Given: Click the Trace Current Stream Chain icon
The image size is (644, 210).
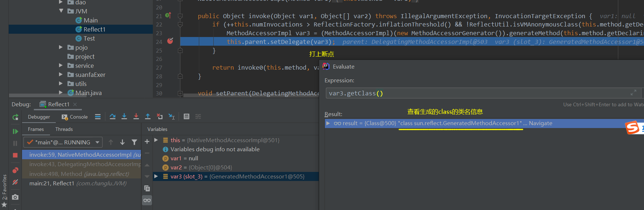Looking at the screenshot, I should coord(198,116).
